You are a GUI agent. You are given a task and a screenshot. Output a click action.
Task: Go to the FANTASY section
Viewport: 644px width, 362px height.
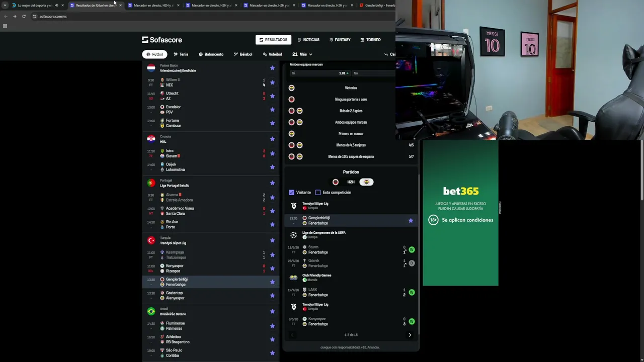click(340, 40)
